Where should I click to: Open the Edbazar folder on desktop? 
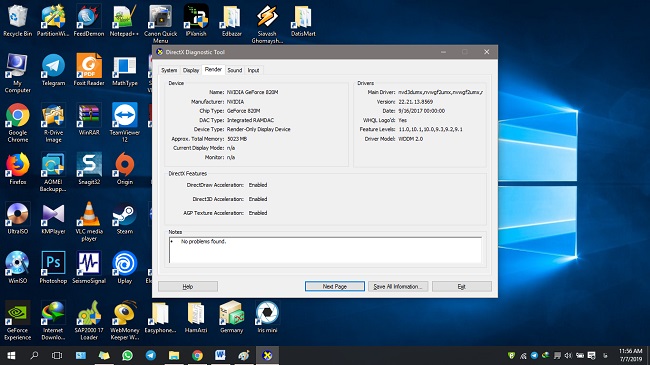click(231, 21)
